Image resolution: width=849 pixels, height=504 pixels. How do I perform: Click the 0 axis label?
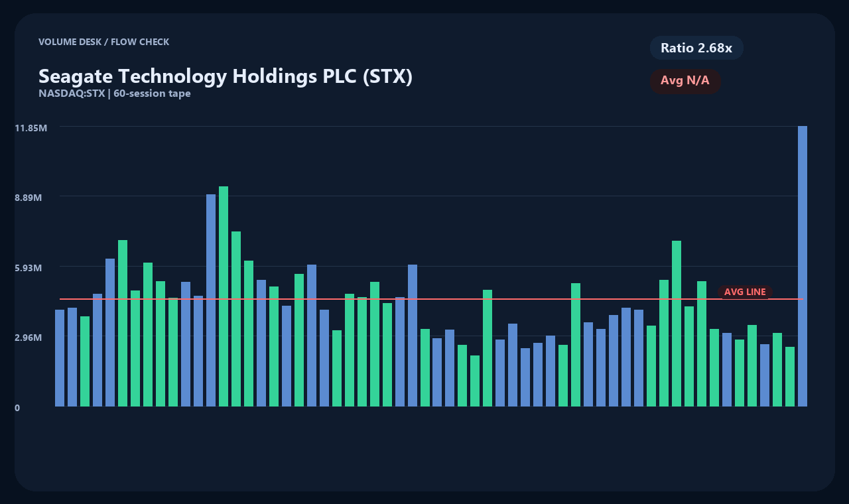tap(17, 408)
